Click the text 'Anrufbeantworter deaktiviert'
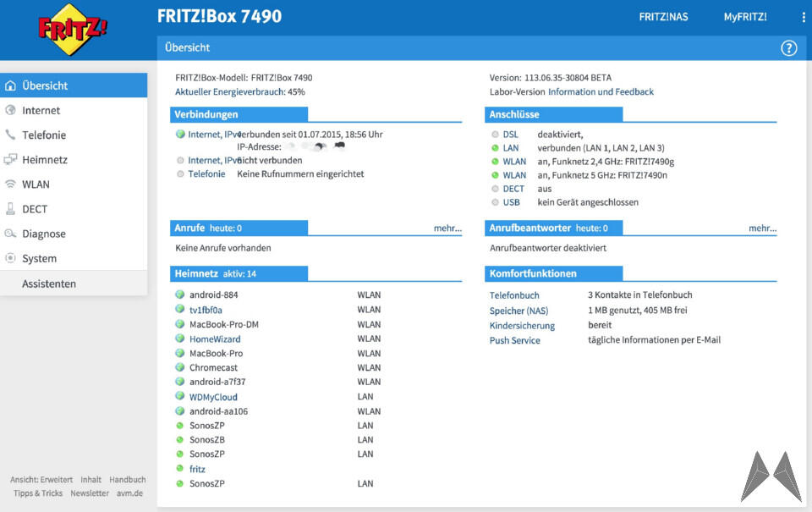This screenshot has height=512, width=812. [x=548, y=248]
